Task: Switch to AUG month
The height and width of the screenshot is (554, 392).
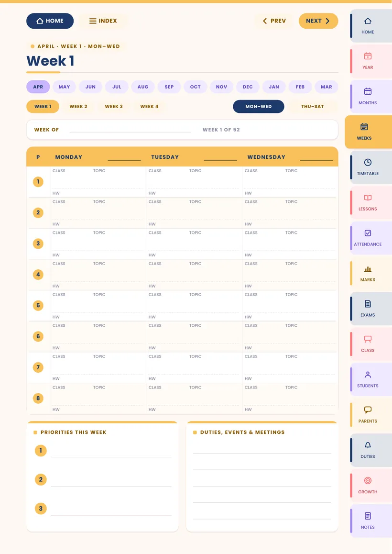Action: click(143, 87)
